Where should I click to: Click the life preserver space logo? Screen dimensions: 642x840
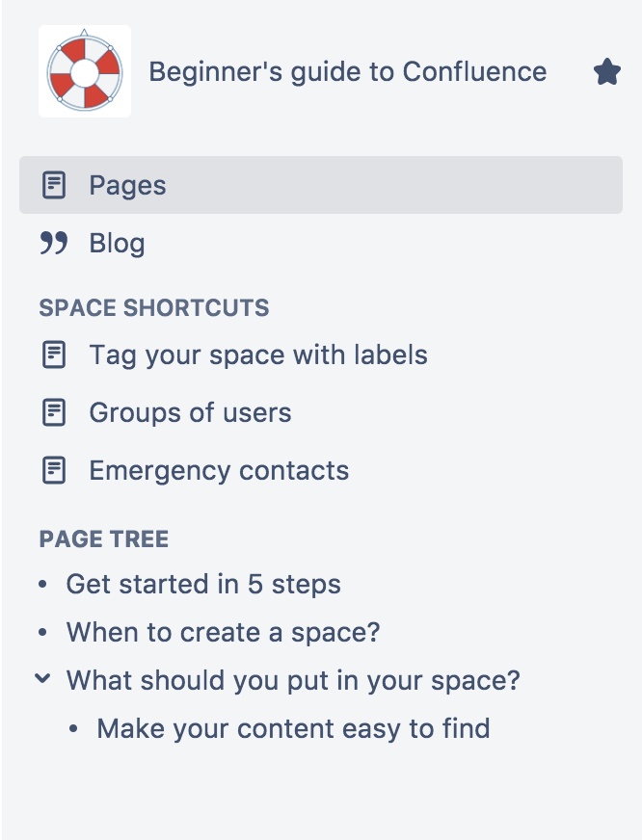point(84,71)
